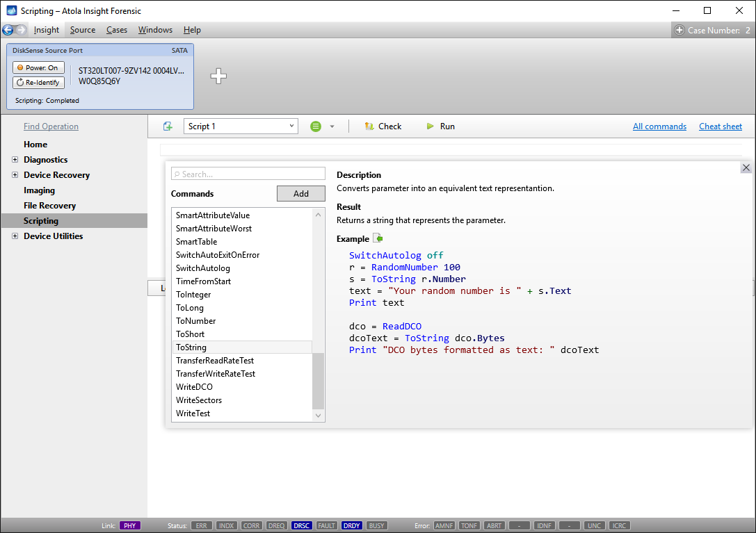This screenshot has height=533, width=756.
Task: Select ToInteger command
Action: [x=242, y=295]
